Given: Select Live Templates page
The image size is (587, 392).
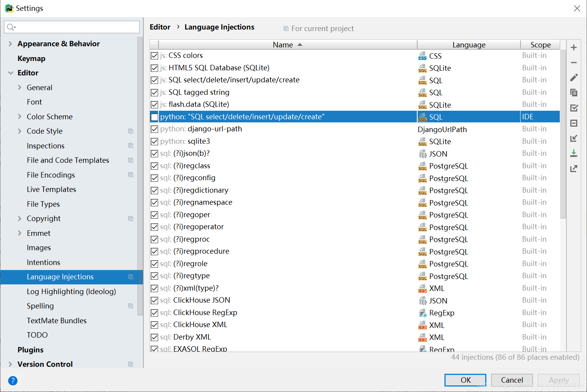Looking at the screenshot, I should click(51, 189).
